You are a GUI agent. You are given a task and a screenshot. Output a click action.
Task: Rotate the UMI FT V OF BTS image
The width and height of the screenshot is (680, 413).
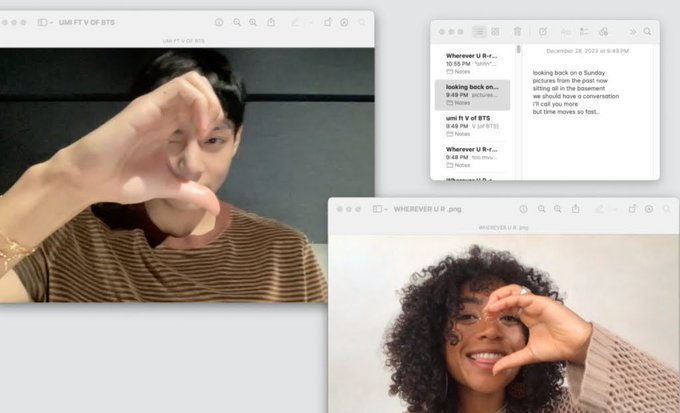[328, 22]
